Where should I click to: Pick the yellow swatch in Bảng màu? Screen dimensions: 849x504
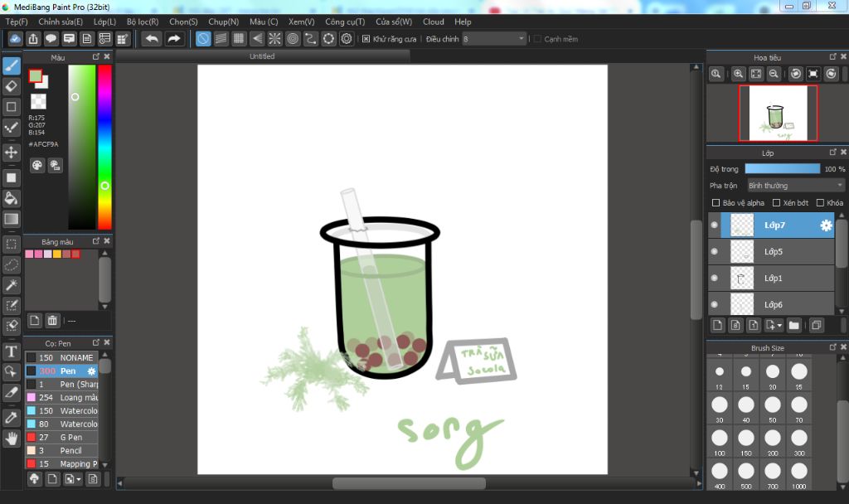(x=57, y=254)
